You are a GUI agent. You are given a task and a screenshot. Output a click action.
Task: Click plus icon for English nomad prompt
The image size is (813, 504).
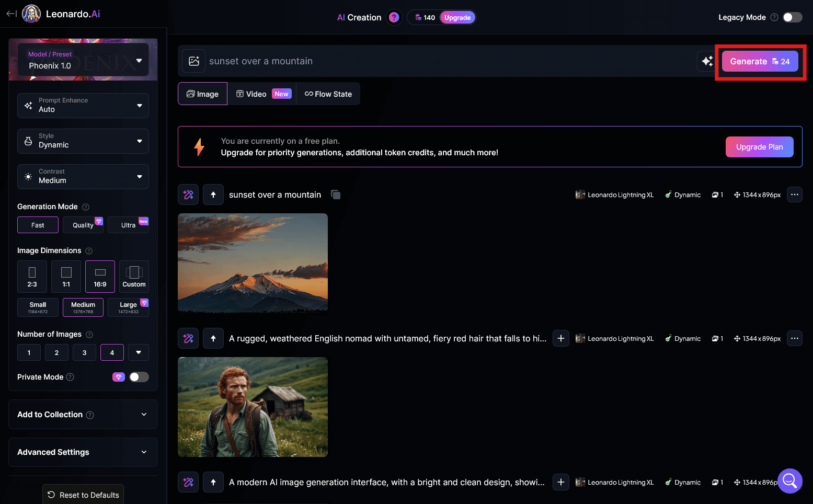pyautogui.click(x=561, y=338)
